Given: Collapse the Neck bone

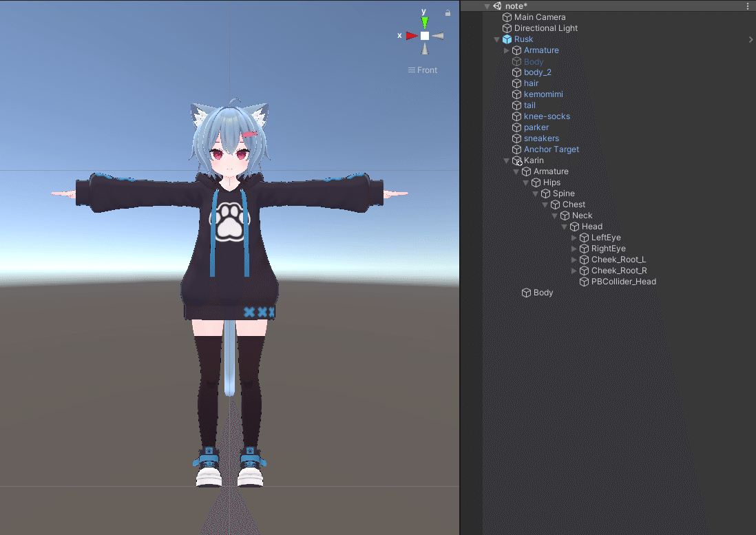Looking at the screenshot, I should (554, 216).
